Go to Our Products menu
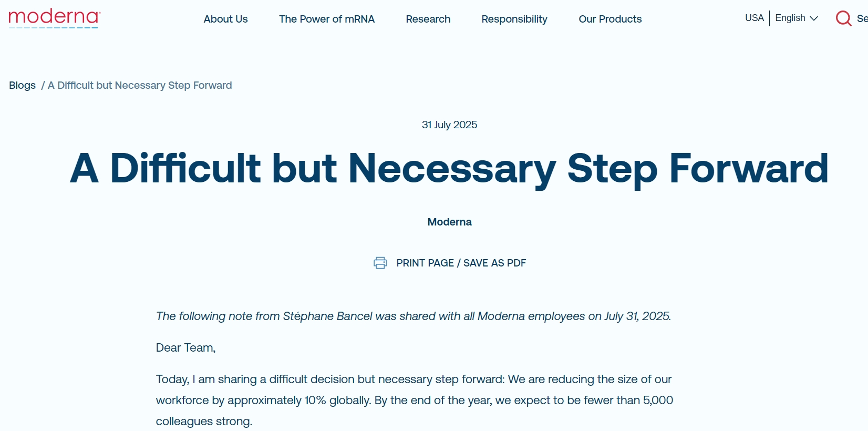The image size is (868, 431). pyautogui.click(x=609, y=19)
